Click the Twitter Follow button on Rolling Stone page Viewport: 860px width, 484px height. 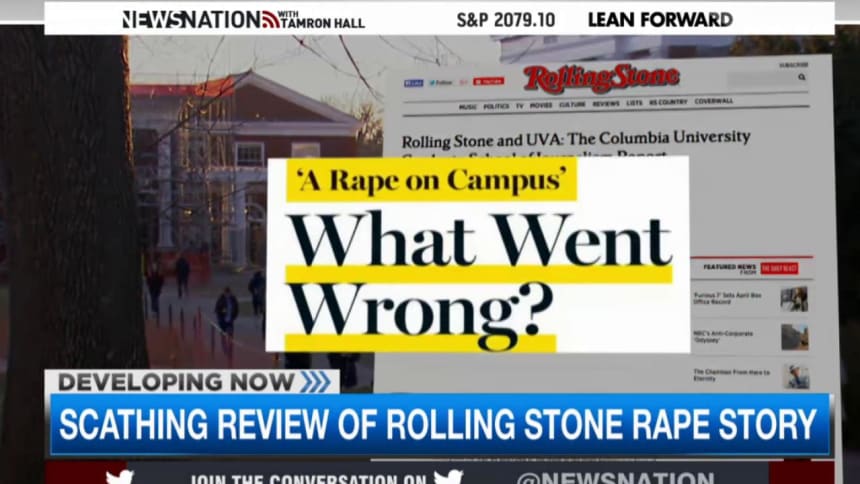click(x=440, y=82)
